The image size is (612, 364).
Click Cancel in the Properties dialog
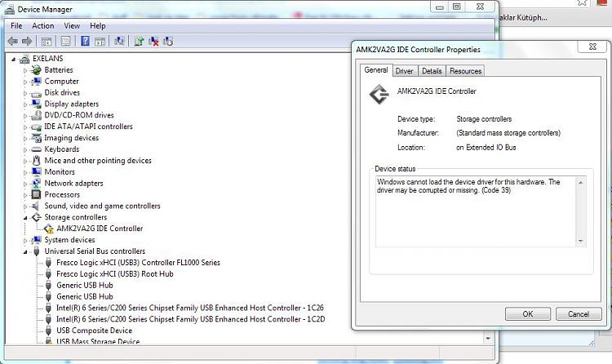pyautogui.click(x=579, y=314)
